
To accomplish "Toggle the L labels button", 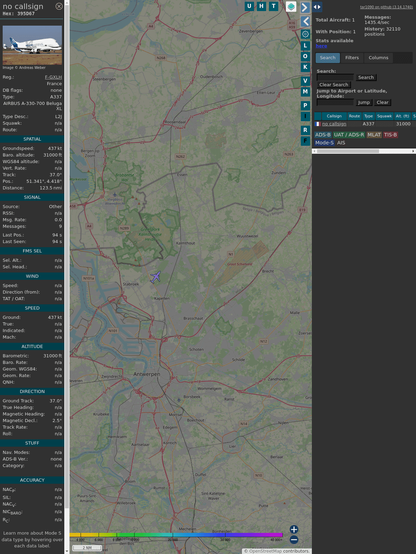I will click(305, 46).
